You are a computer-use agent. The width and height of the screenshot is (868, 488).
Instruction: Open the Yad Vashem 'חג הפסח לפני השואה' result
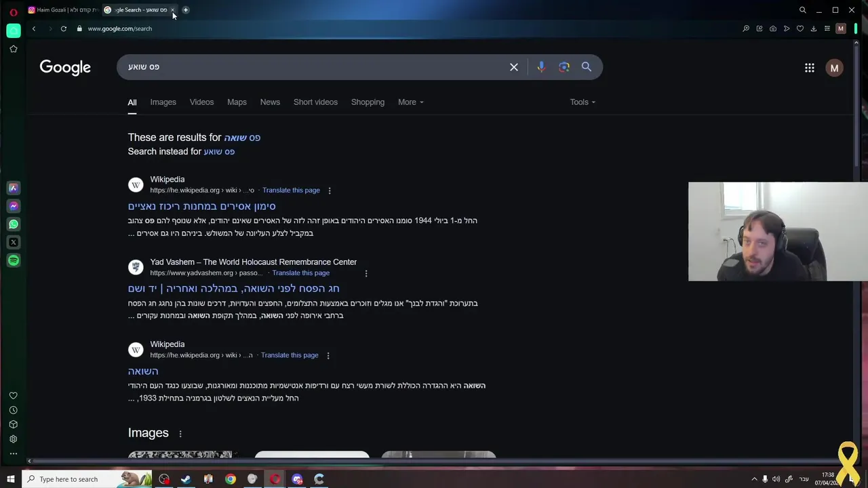coord(234,289)
